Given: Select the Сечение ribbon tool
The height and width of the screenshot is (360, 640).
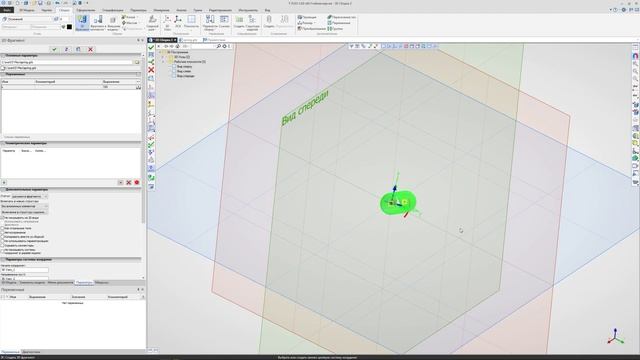Looking at the screenshot, I should (224, 22).
